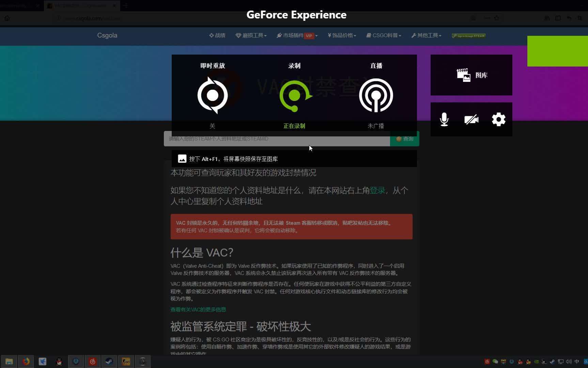Open CS:GO from the taskbar
This screenshot has width=588, height=368.
tap(126, 362)
